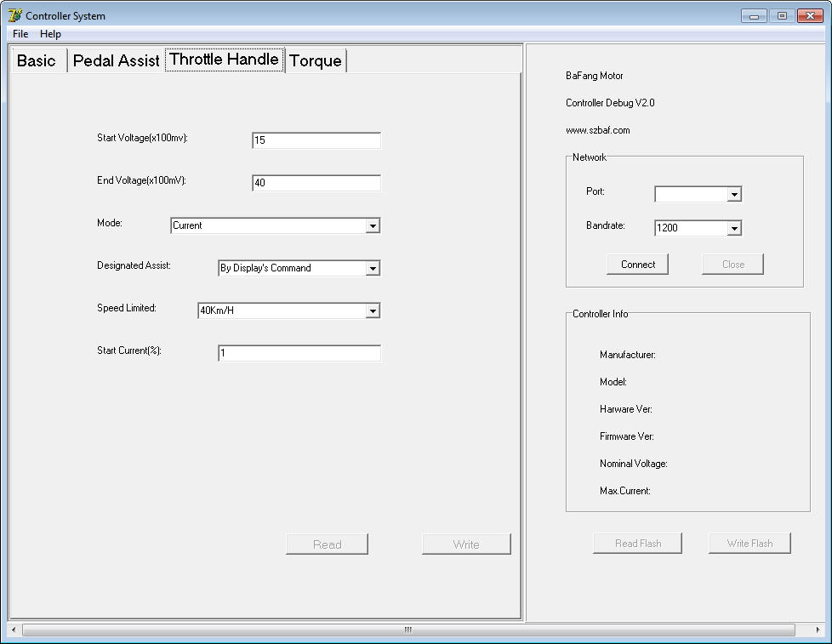Click the Write Flash button
This screenshot has height=644, width=832.
pos(749,544)
